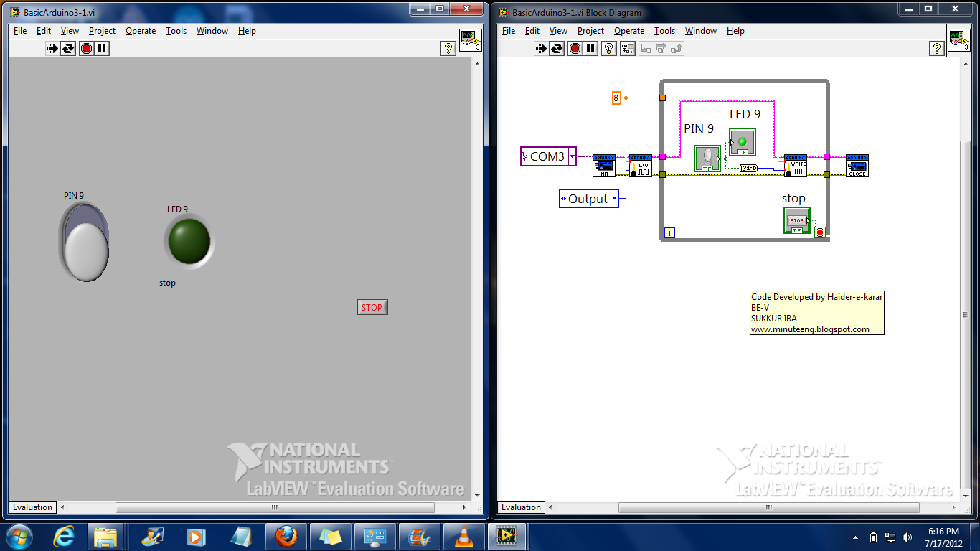This screenshot has width=980, height=551.
Task: Select the Arduino INIT node
Action: tap(604, 166)
